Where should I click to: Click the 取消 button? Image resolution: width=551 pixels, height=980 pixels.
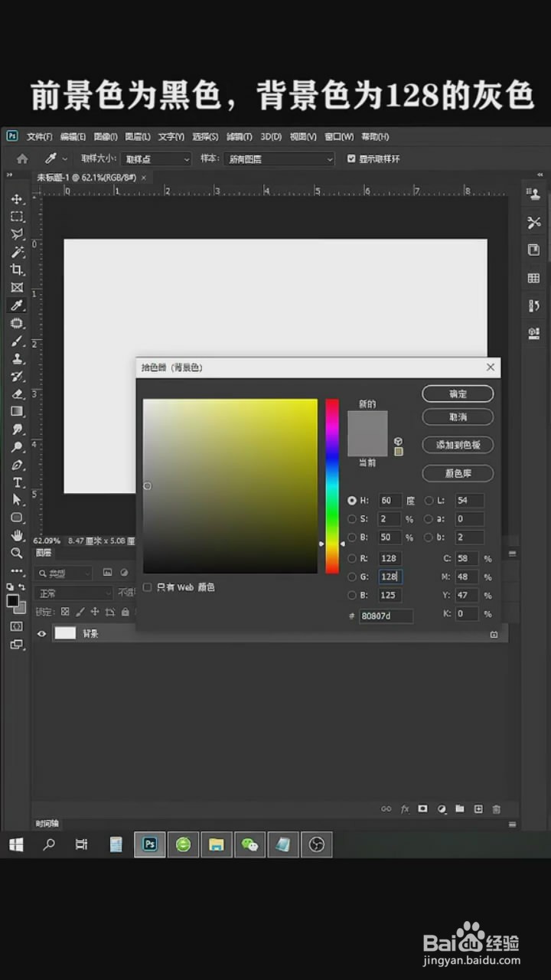click(x=458, y=417)
